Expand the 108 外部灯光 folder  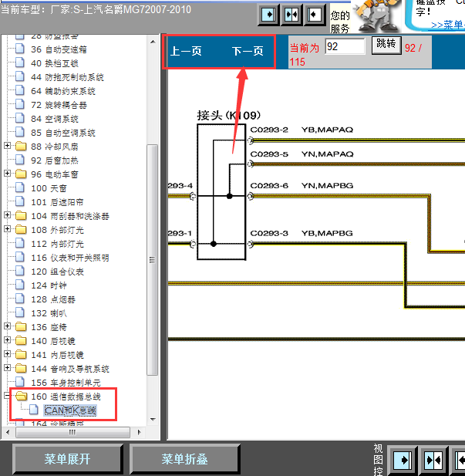pyautogui.click(x=7, y=229)
